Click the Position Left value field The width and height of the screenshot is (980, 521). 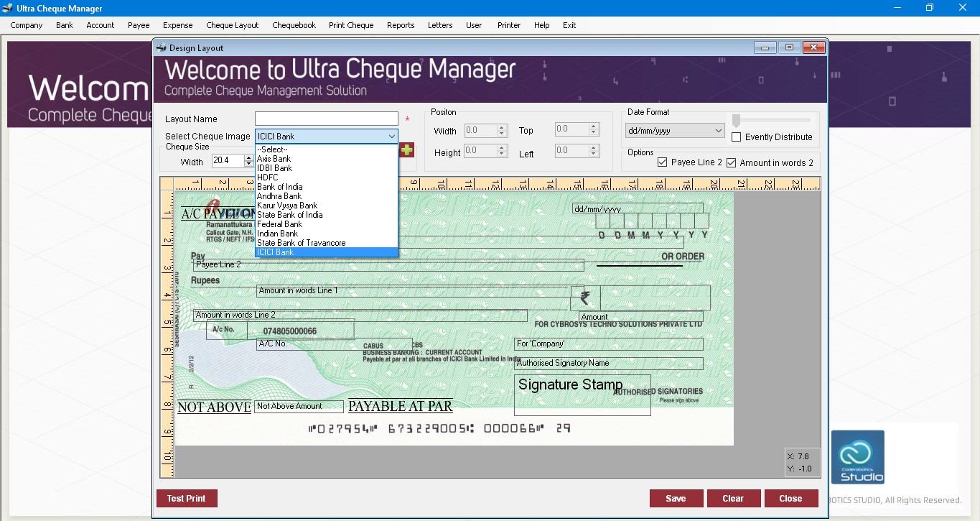point(572,151)
